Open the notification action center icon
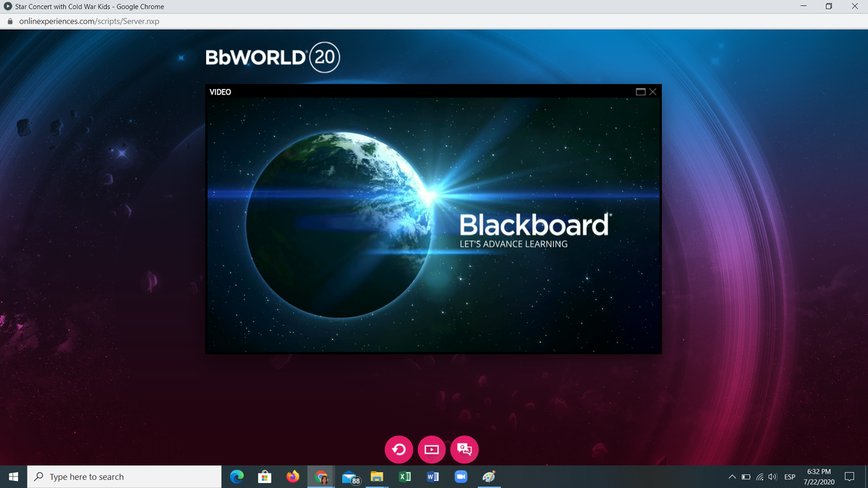 850,476
